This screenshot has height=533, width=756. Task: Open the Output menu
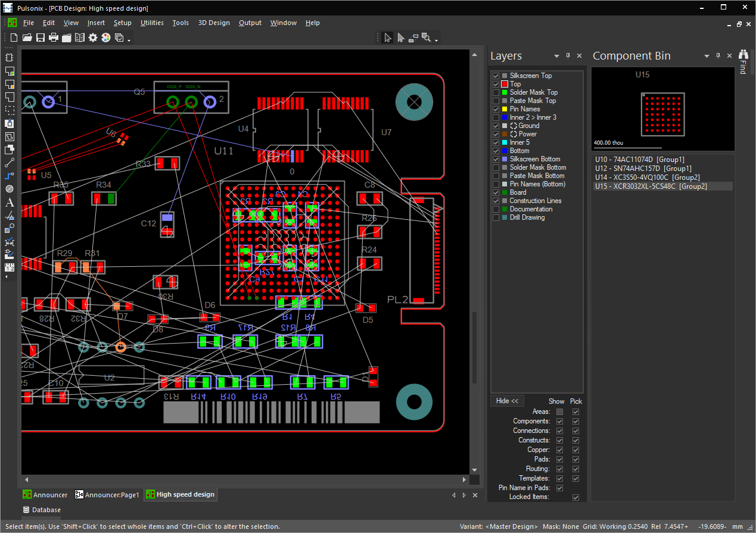pos(250,23)
